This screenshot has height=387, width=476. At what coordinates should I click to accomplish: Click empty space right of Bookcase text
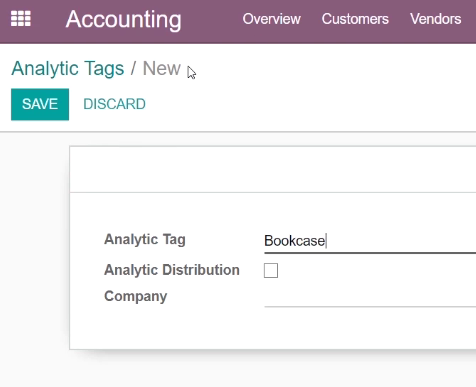pos(400,241)
